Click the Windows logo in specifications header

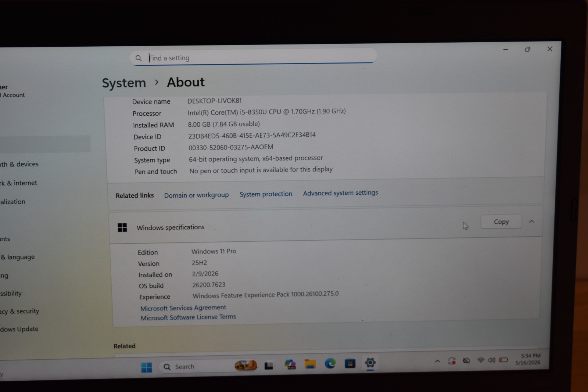pyautogui.click(x=122, y=228)
